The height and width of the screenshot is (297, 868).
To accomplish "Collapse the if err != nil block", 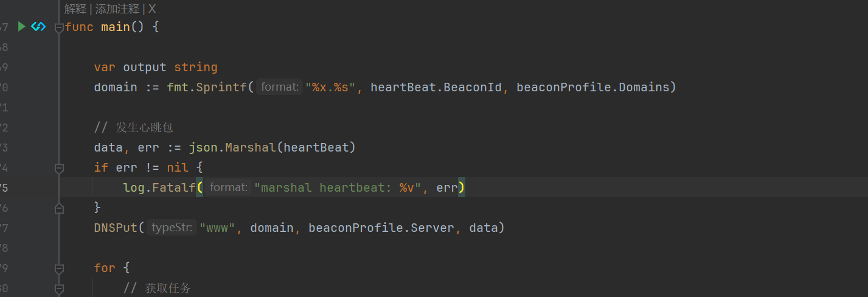I will coord(59,168).
